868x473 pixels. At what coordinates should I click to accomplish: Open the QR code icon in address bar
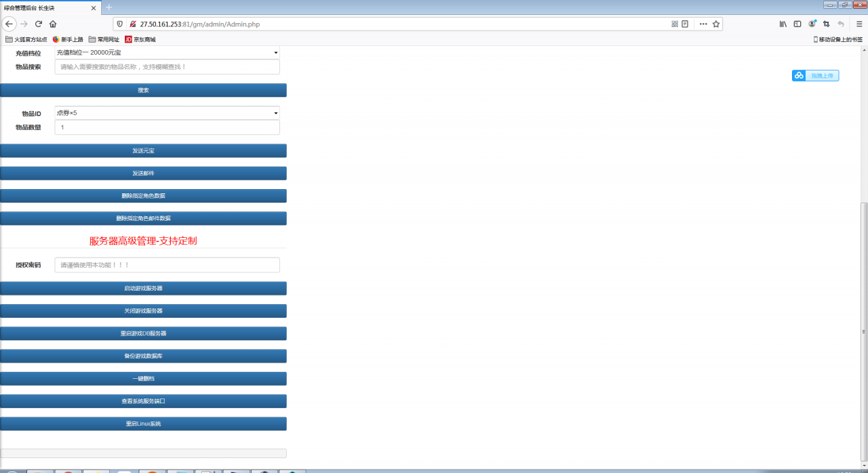click(675, 24)
